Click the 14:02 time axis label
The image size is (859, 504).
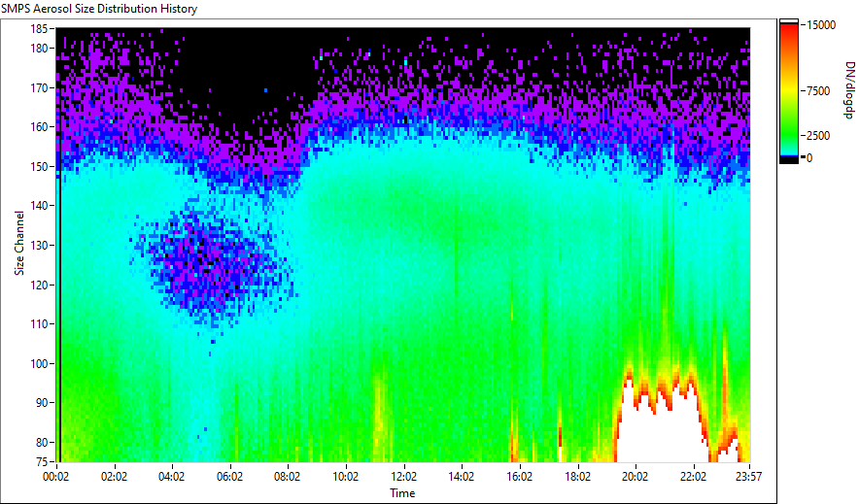[x=462, y=477]
